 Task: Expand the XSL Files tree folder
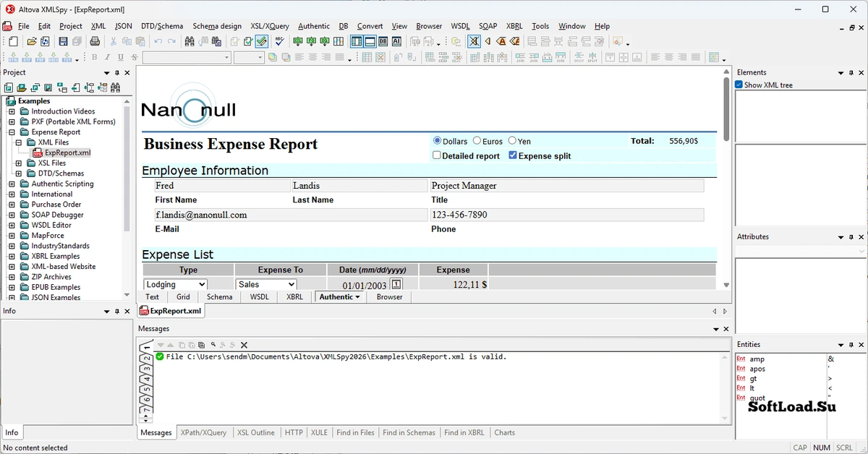coord(19,163)
